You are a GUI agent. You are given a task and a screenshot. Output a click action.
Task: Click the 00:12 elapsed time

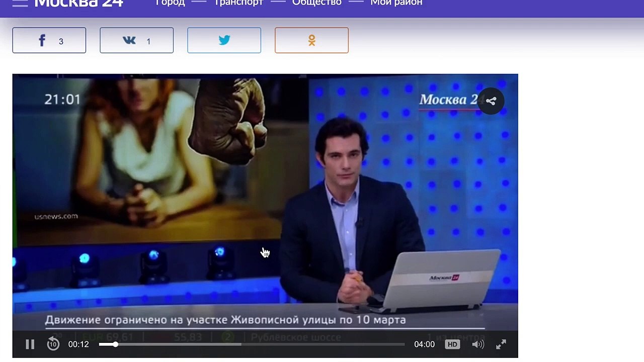pos(78,344)
